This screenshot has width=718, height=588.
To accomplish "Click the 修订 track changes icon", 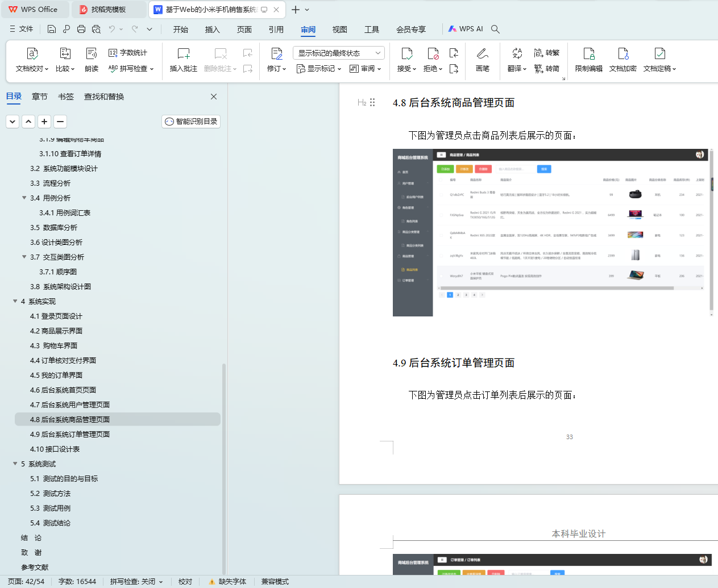I will click(x=277, y=53).
